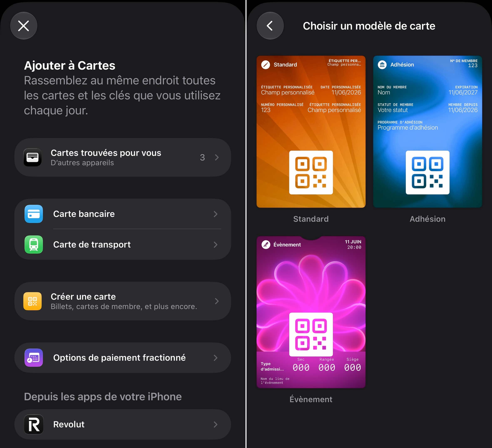Tap the purple paiement fractionné calendar icon
Image resolution: width=492 pixels, height=448 pixels.
pyautogui.click(x=34, y=358)
